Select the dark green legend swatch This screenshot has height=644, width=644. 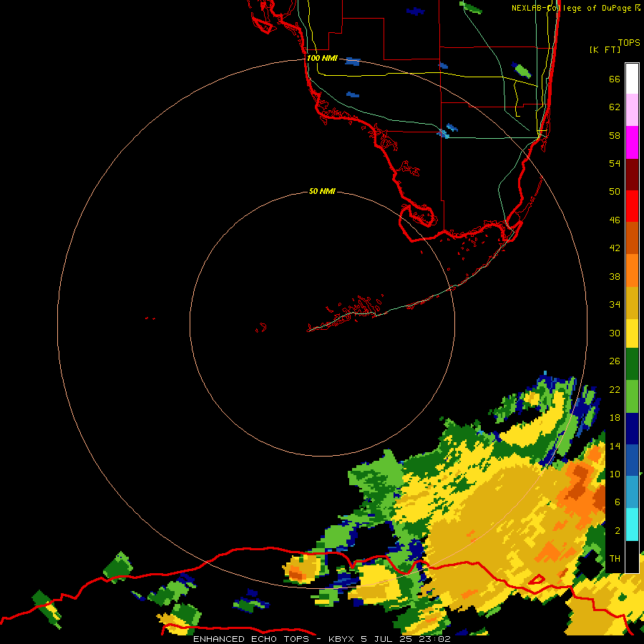[x=632, y=364]
